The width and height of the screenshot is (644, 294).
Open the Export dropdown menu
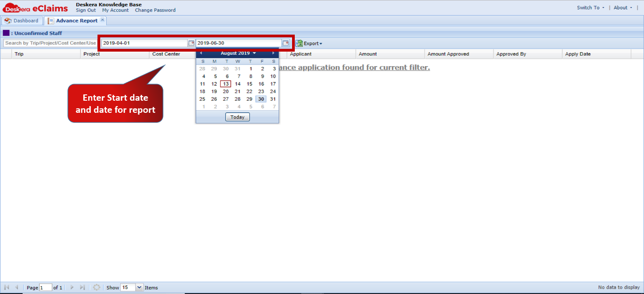pyautogui.click(x=313, y=44)
